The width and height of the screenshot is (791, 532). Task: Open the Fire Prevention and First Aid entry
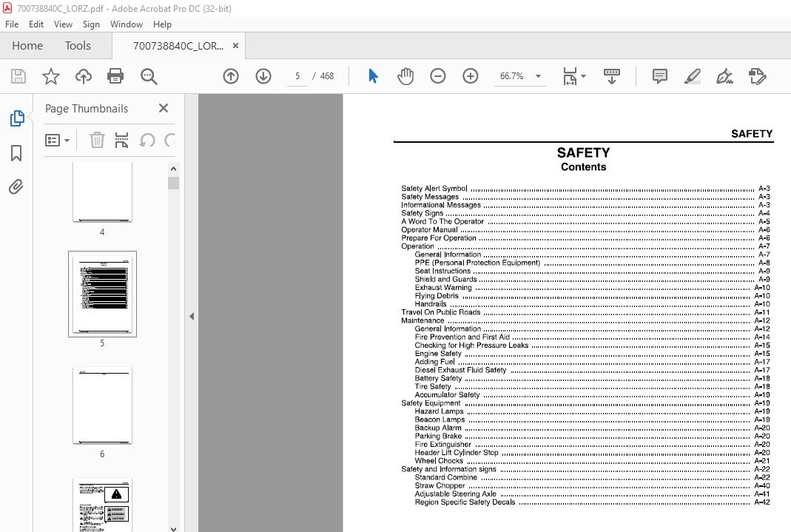point(592,337)
